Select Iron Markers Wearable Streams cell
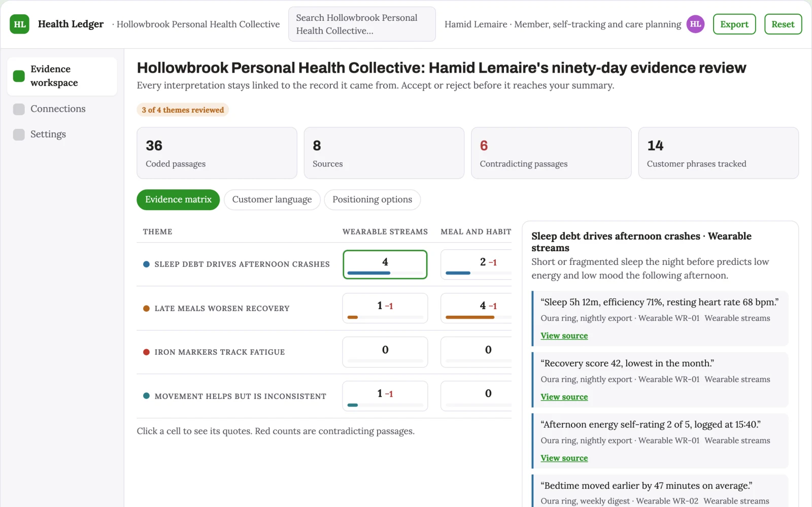 click(x=385, y=352)
